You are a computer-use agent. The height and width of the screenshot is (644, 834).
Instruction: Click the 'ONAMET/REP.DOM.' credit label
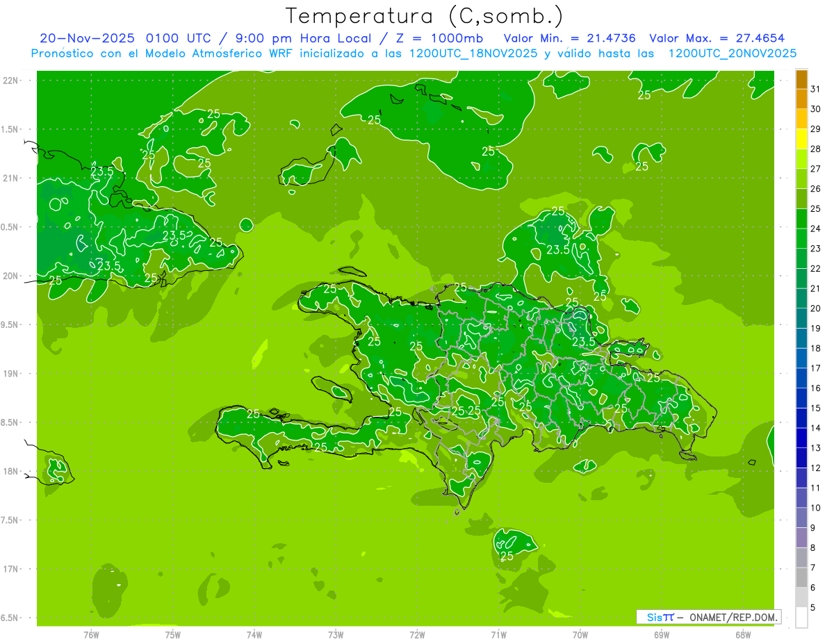(733, 617)
